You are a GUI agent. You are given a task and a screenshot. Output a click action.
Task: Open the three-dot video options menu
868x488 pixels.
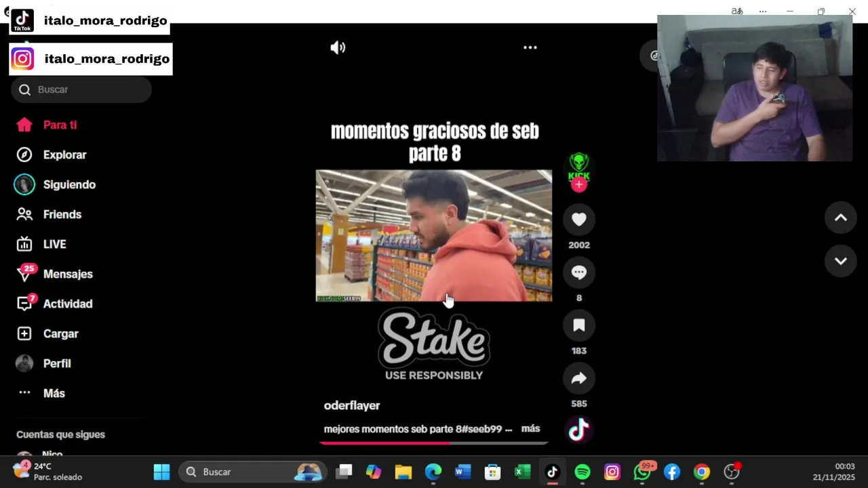[x=530, y=47]
